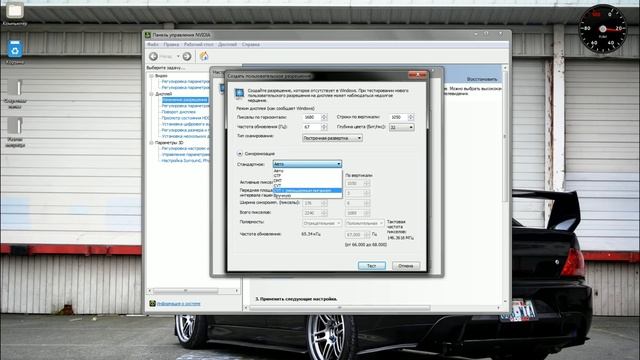Select Управление параметрами 3D tree item
Image resolution: width=640 pixels, height=360 pixels.
(x=186, y=155)
